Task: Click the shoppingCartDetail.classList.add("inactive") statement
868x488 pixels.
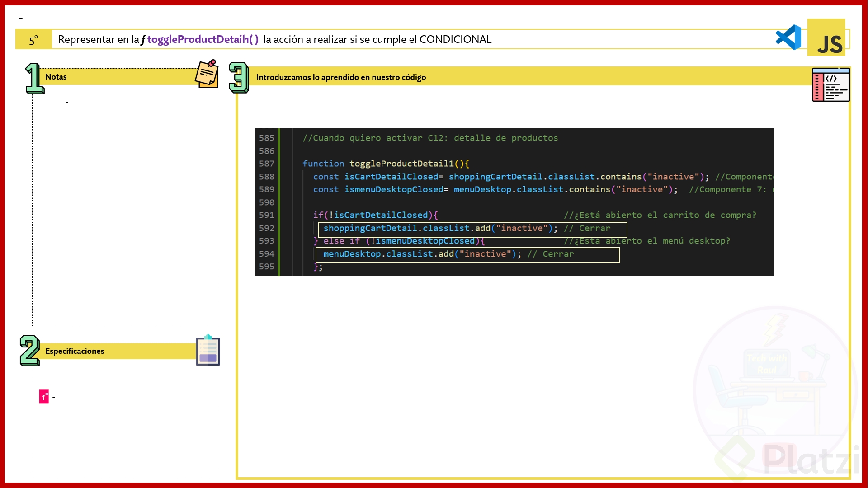Action: (441, 228)
